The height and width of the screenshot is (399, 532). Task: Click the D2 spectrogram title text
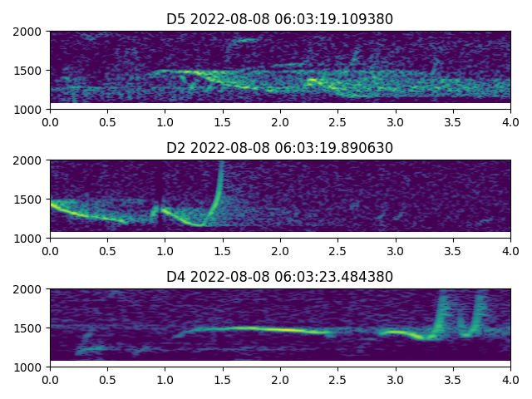tap(280, 148)
